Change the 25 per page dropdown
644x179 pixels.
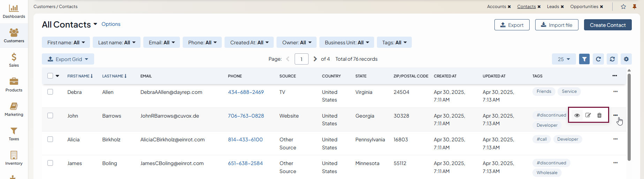(x=563, y=59)
